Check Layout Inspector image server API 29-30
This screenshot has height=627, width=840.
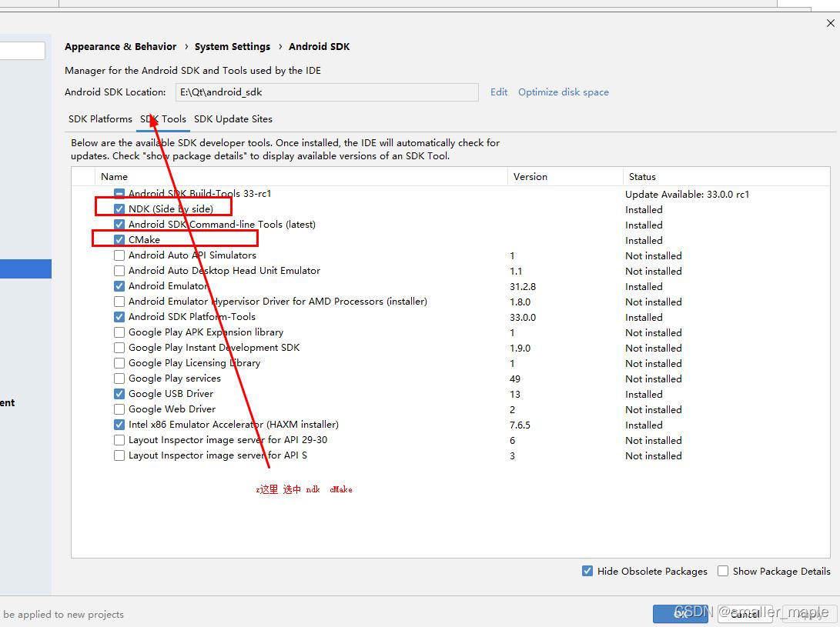(119, 440)
